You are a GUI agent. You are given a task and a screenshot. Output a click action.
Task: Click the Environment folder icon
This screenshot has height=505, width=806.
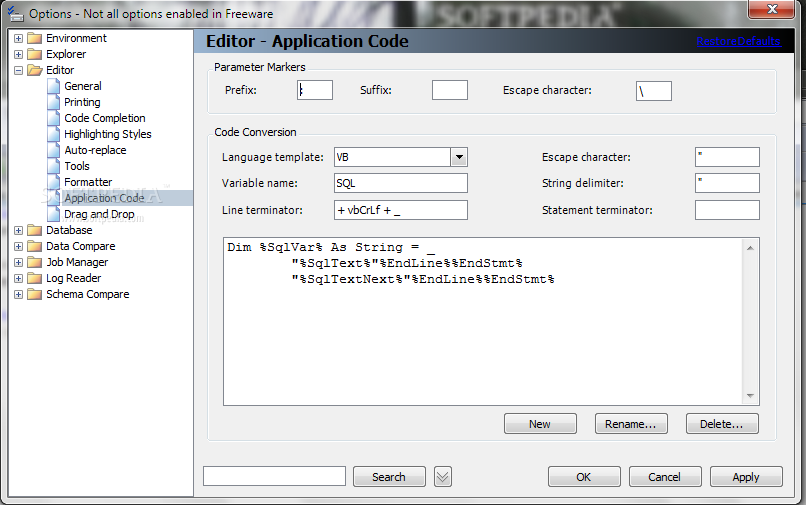click(x=34, y=39)
